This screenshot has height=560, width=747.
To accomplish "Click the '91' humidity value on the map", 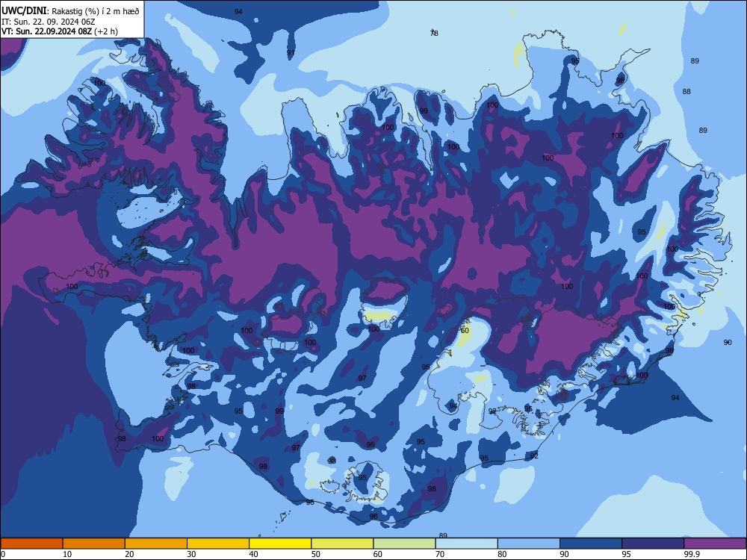I will (x=291, y=53).
